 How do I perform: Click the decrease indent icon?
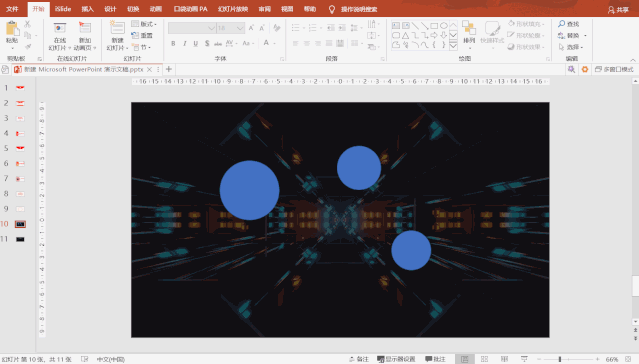click(331, 28)
